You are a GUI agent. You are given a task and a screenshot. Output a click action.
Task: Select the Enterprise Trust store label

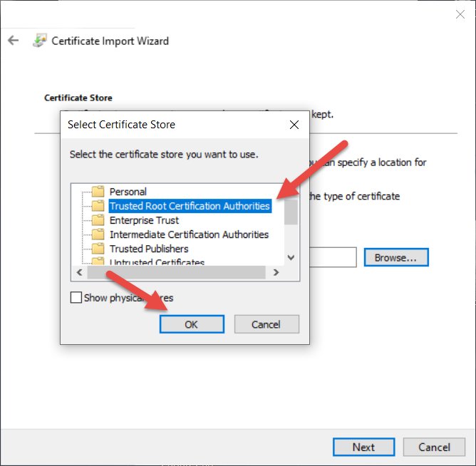point(144,220)
